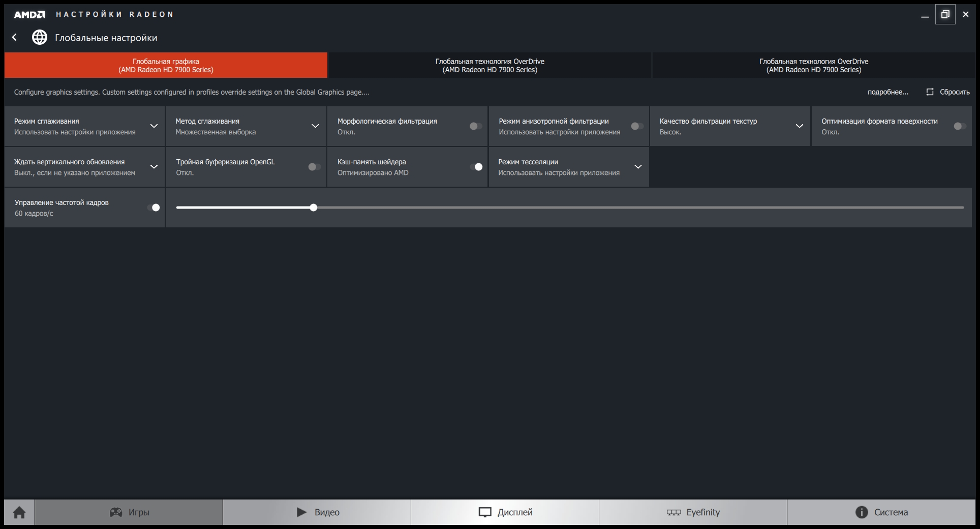Viewport: 980px width, 529px height.
Task: Click the globe icon beside Глобальные настройки
Action: pos(40,37)
